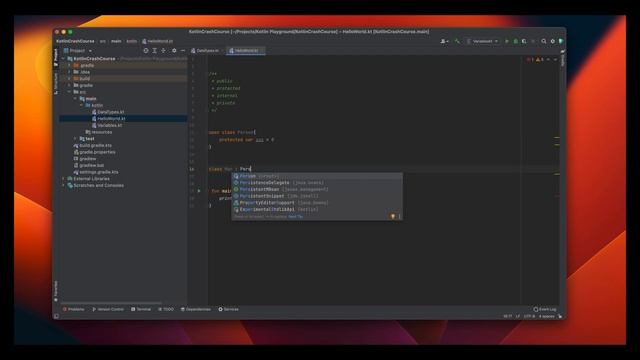Click the yellow warnings indicator in editor corner
640x360 pixels.
point(540,60)
